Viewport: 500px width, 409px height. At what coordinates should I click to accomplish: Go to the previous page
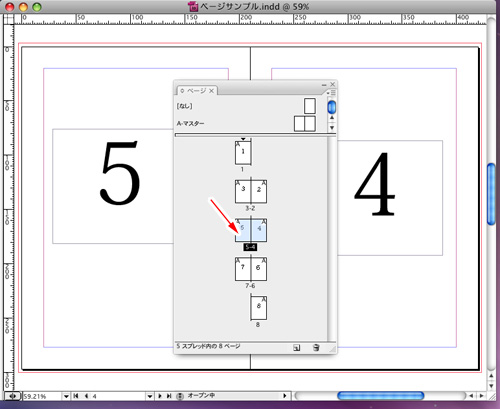pos(87,396)
